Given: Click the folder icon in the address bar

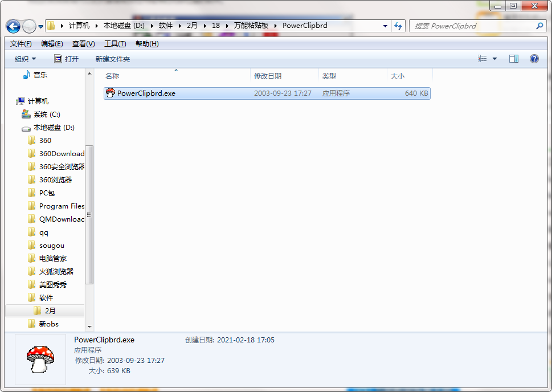Looking at the screenshot, I should [51, 26].
